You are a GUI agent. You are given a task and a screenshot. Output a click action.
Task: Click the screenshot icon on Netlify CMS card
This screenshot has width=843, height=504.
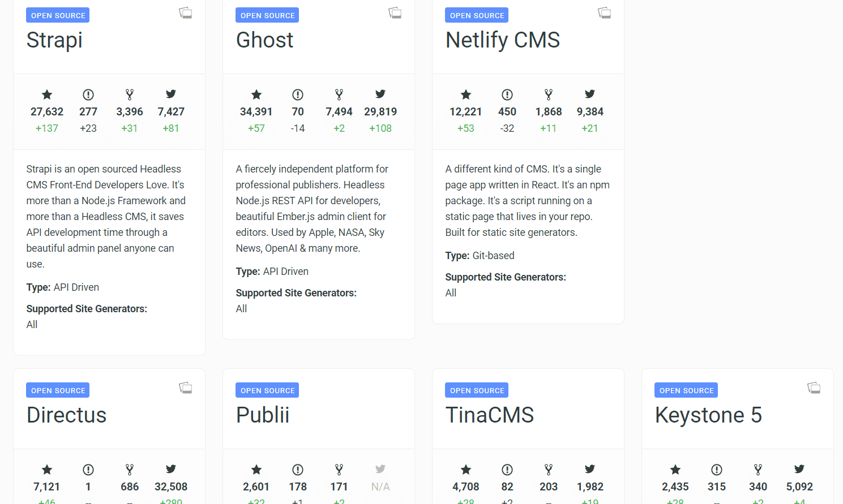(x=605, y=13)
